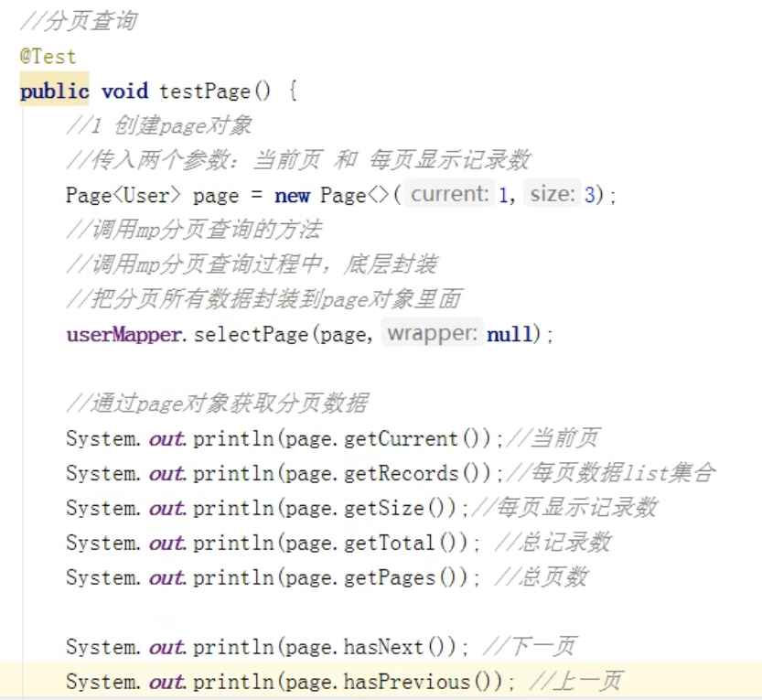Click the comment '//分页查询'

(x=79, y=21)
